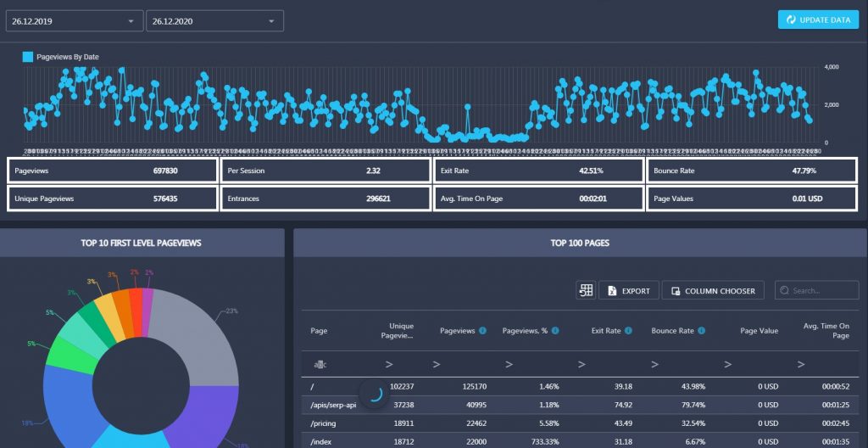Toggle the Pageviews By Date legend swatch
Viewport: 868px width, 448px height.
point(28,57)
